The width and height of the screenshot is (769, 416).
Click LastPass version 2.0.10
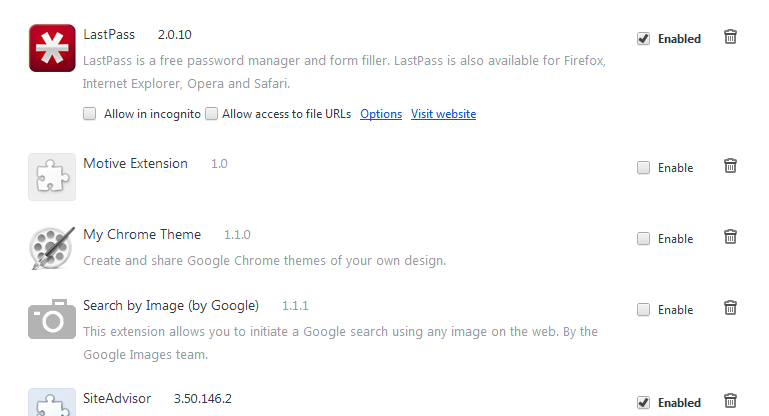click(175, 35)
